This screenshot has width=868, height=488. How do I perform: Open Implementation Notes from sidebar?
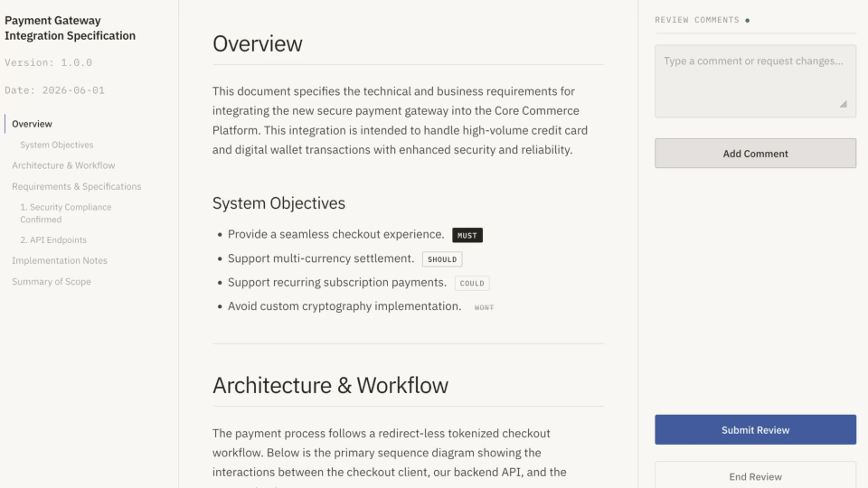(x=60, y=260)
